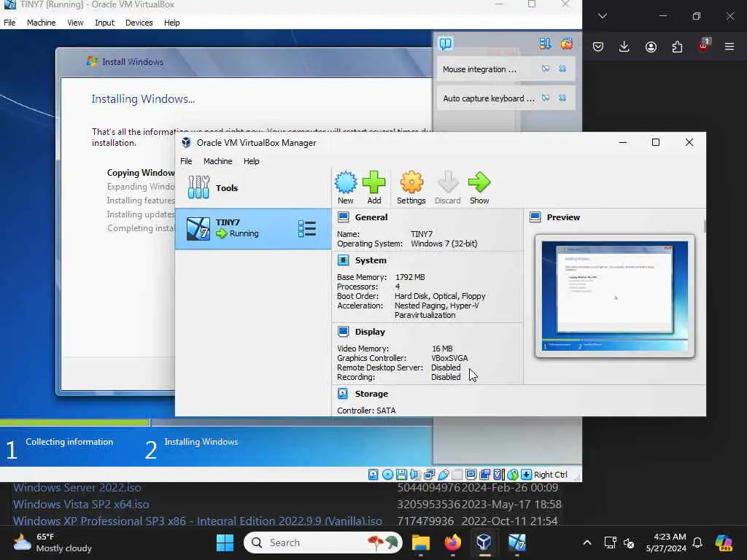Open the Firefox hamburger application menu
This screenshot has height=560, width=747.
(x=729, y=47)
